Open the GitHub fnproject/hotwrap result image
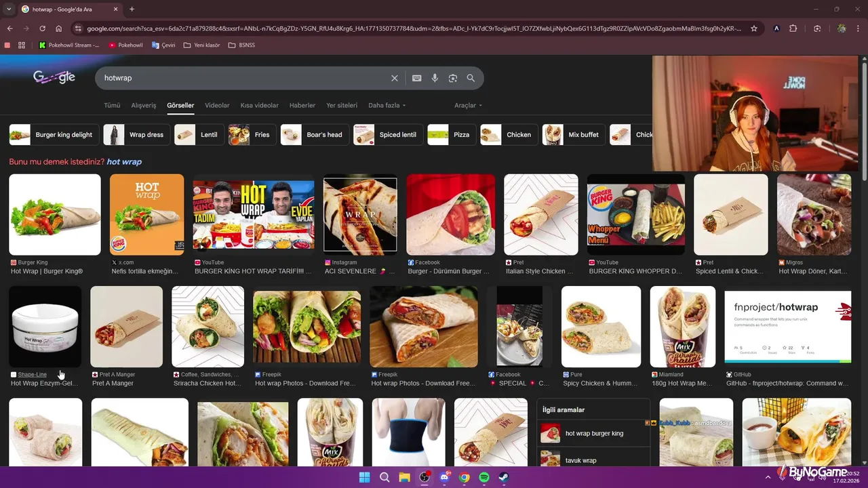Screen dimensions: 868x488 coord(788,327)
